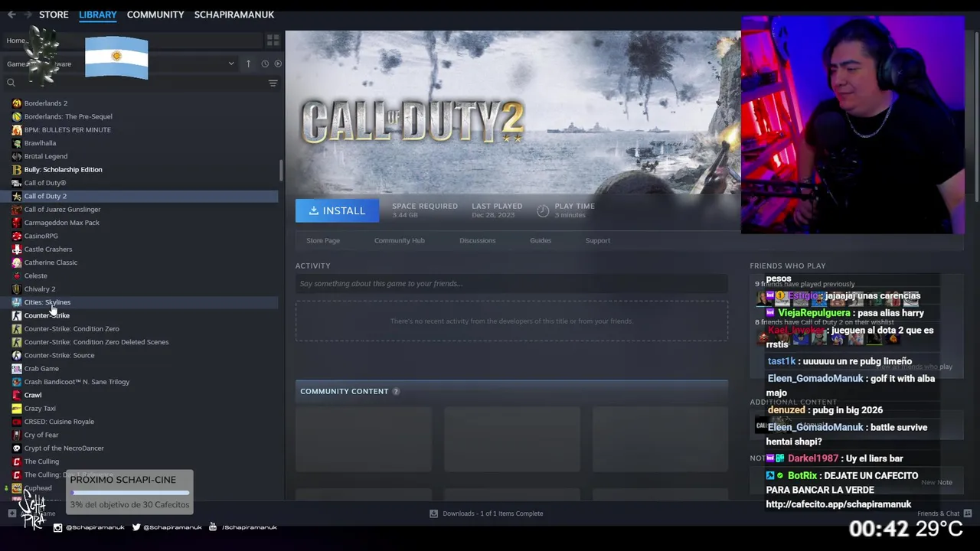Click the Crypt of the NecroDancer icon
The width and height of the screenshot is (980, 551).
point(17,448)
